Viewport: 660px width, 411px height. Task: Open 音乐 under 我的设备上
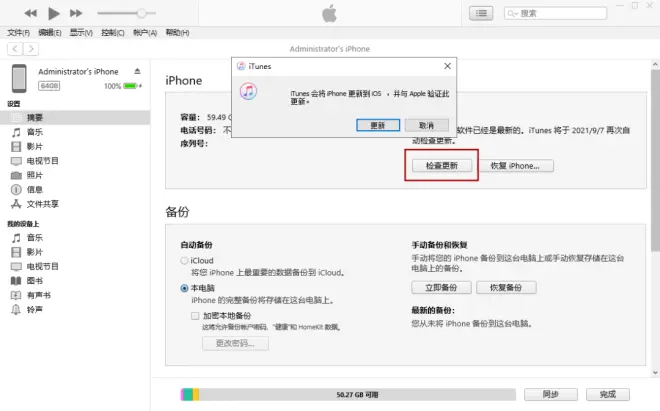35,238
